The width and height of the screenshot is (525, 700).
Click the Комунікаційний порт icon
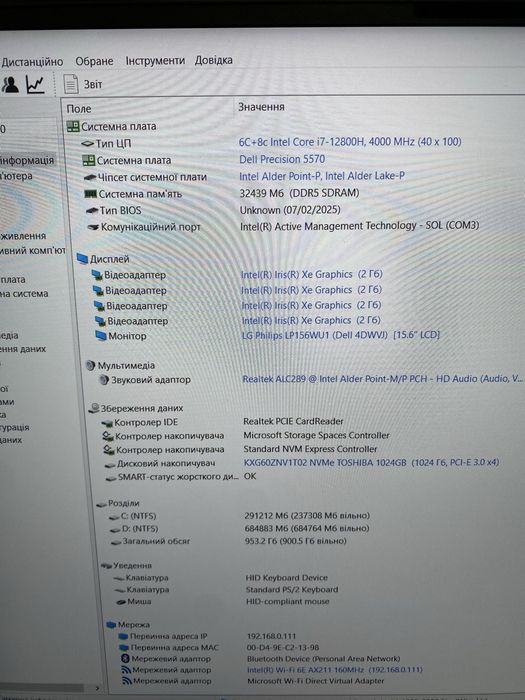pos(93,227)
